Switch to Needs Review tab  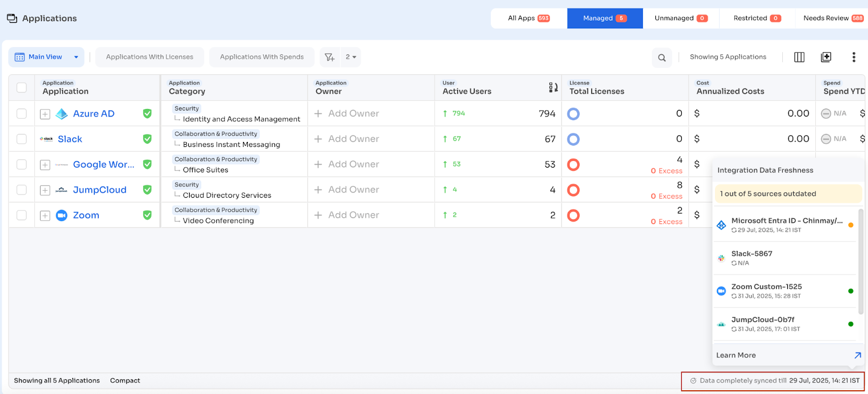[x=833, y=18]
